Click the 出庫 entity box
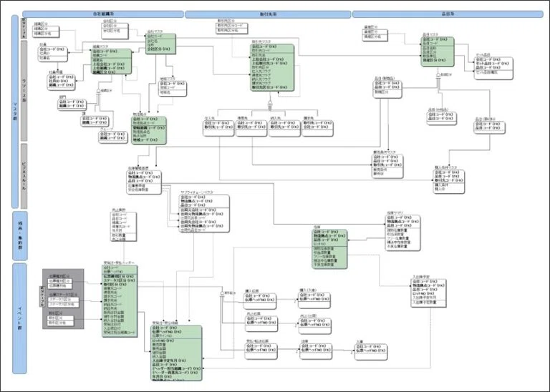550x392 pixels. 316,351
